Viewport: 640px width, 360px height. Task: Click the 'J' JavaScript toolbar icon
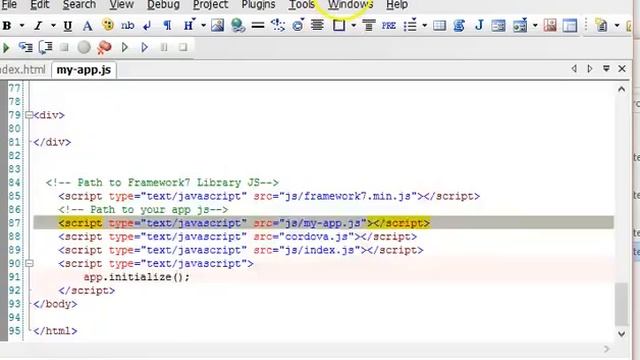pos(479,25)
